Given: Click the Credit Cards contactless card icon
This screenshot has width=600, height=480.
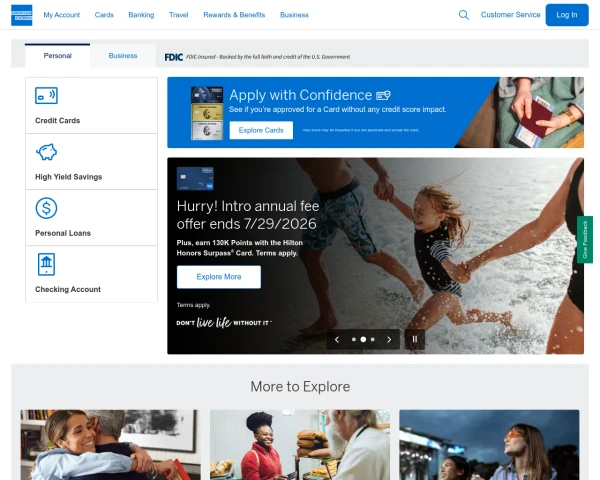Looking at the screenshot, I should pyautogui.click(x=46, y=95).
